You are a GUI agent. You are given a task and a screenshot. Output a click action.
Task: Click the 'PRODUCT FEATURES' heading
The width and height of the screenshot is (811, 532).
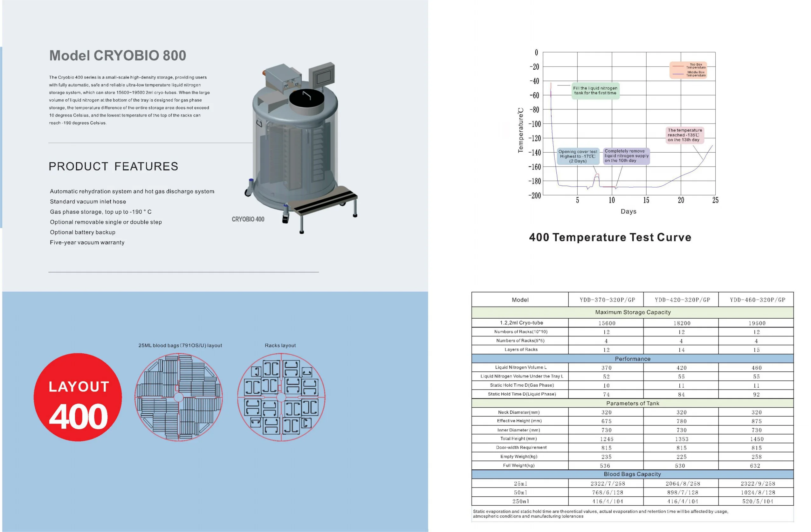(x=113, y=166)
